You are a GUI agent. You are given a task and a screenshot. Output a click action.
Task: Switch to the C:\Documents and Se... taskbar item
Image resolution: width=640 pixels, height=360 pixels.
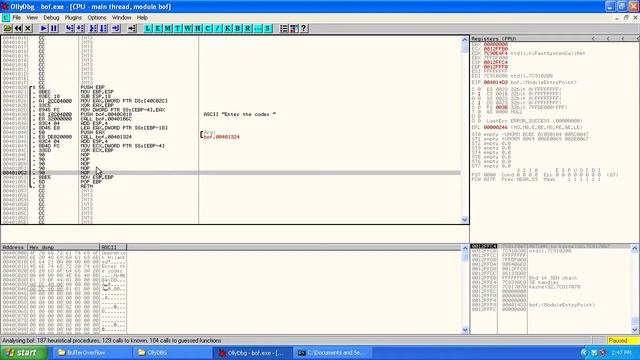pos(332,353)
